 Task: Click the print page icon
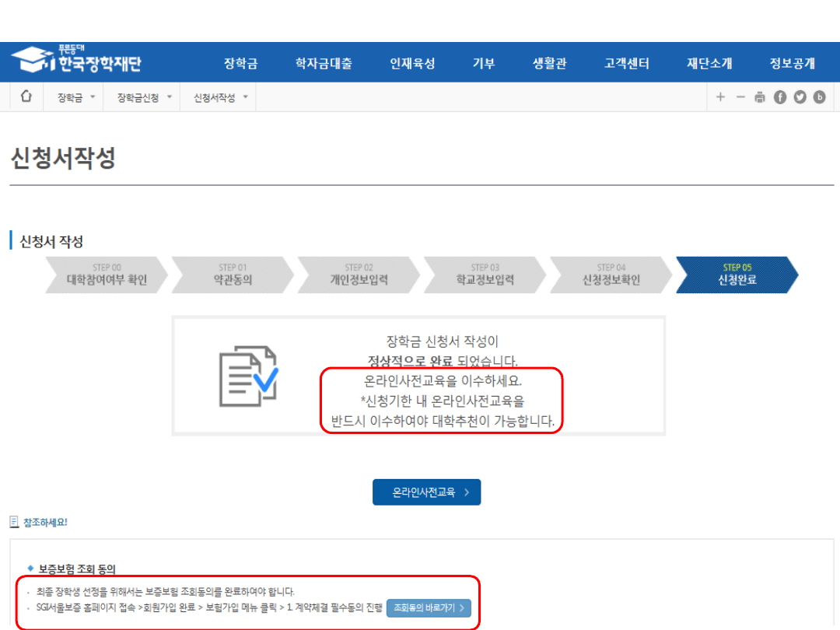tap(760, 97)
